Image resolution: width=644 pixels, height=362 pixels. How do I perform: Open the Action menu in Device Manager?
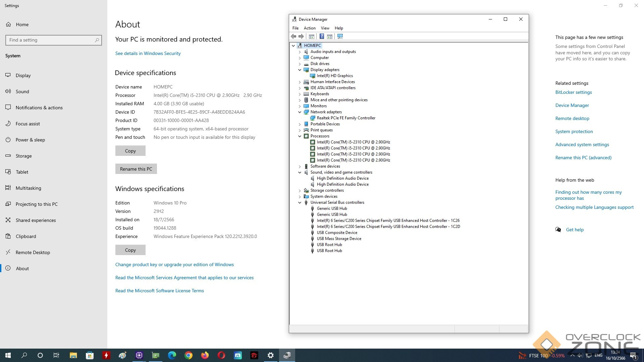pyautogui.click(x=309, y=28)
